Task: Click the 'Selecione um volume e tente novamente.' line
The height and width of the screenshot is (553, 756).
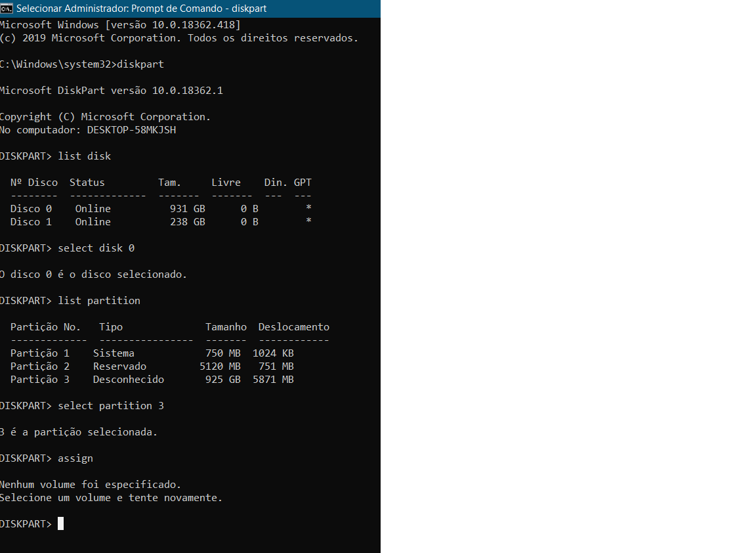Action: [112, 498]
